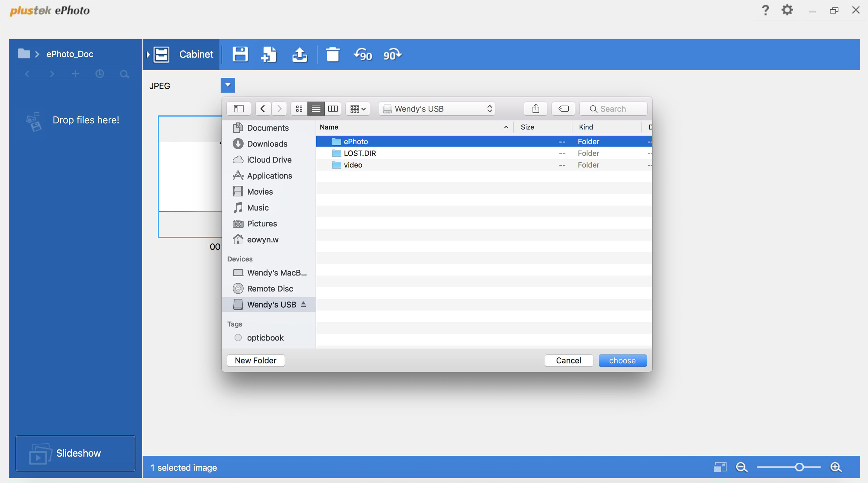Viewport: 868px width, 483px height.
Task: Rotate image 90 degrees clockwise
Action: [x=392, y=54]
